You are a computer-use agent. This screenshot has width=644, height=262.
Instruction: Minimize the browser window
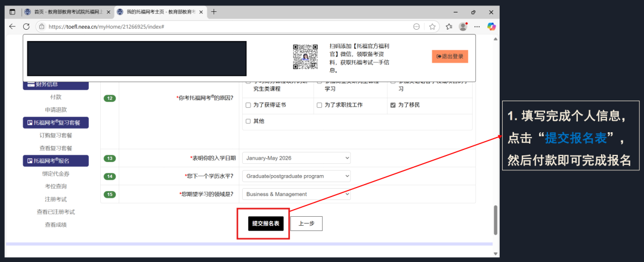tap(456, 13)
